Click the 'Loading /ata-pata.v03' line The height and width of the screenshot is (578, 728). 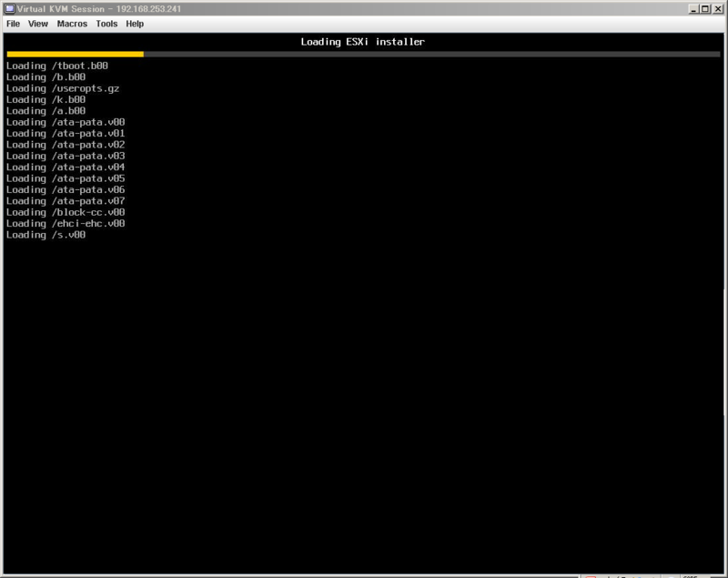coord(66,156)
